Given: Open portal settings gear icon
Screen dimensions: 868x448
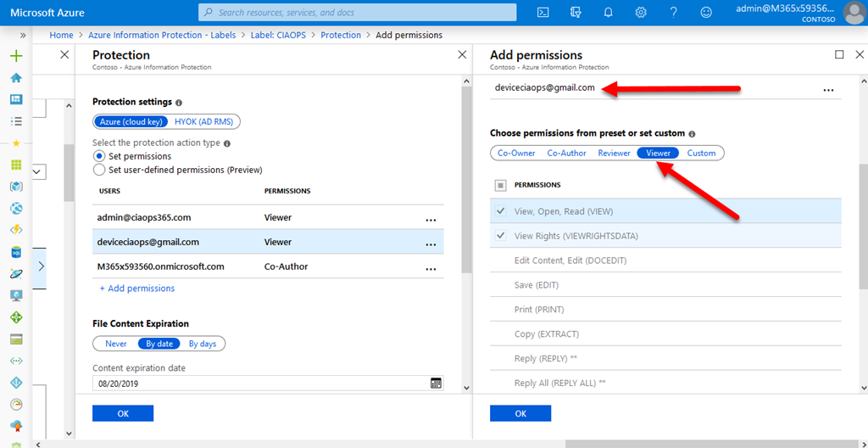Looking at the screenshot, I should [x=641, y=13].
